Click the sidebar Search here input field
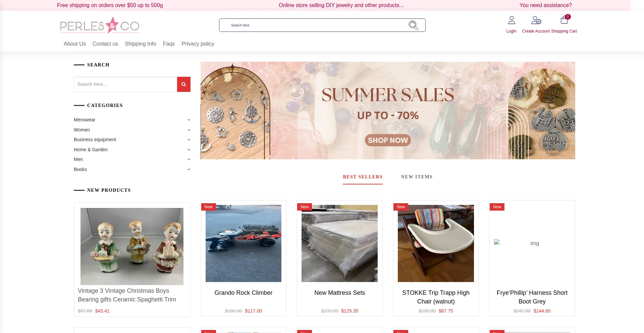This screenshot has height=333, width=644. (x=125, y=84)
